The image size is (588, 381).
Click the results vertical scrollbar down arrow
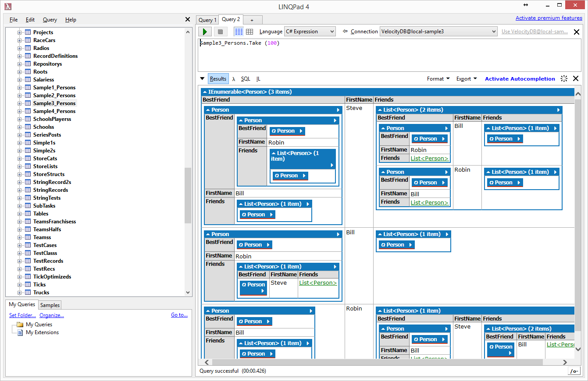[x=577, y=349]
